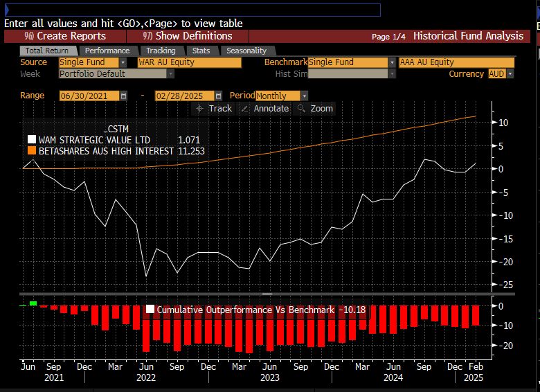Click the Show Definitions button
540x392 pixels.
coord(188,36)
